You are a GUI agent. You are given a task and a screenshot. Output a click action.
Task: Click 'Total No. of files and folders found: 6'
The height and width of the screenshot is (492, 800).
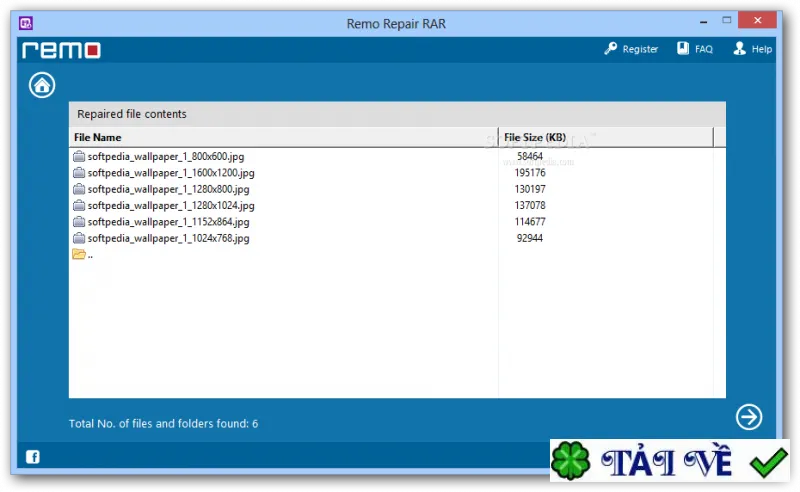pyautogui.click(x=163, y=424)
